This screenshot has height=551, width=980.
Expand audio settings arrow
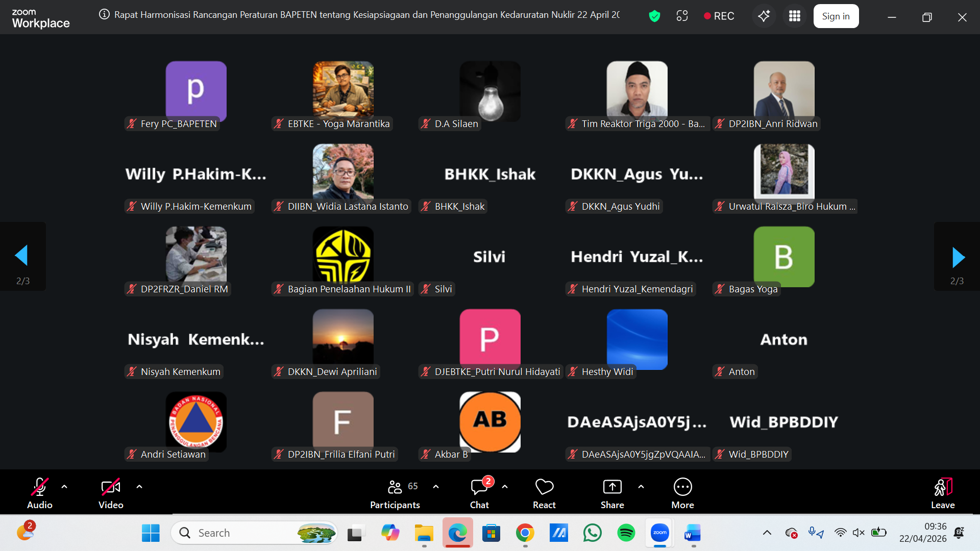tap(64, 487)
